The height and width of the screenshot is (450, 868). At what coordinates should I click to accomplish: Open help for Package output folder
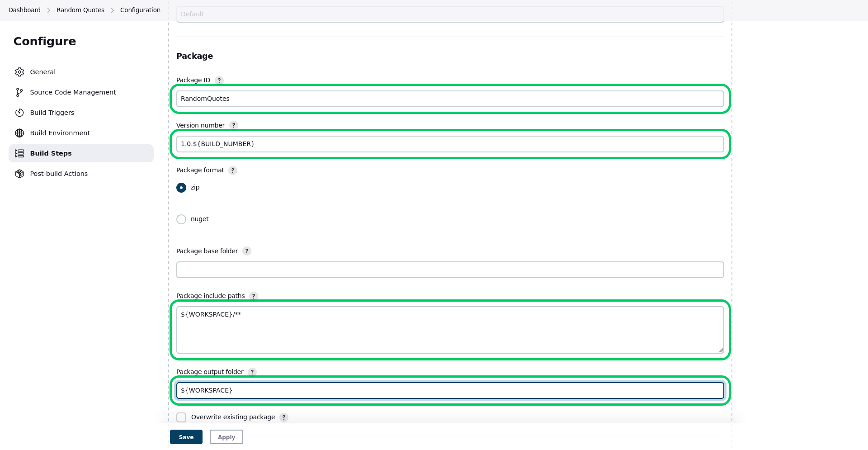[x=252, y=372]
